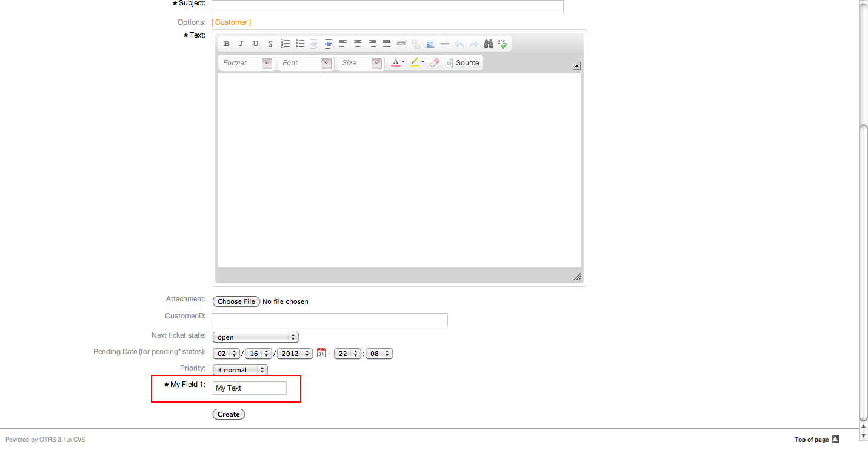Apply italic formatting in the editor
868x450 pixels.
click(241, 44)
